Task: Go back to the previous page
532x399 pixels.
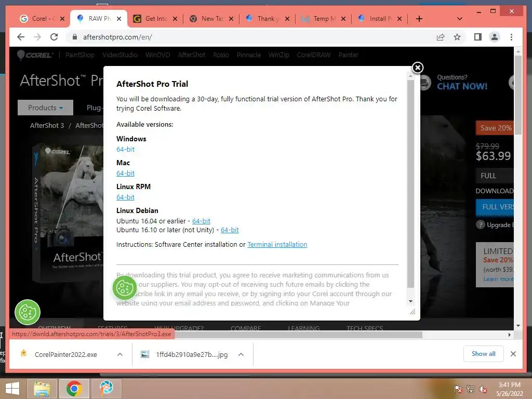Action: [x=21, y=37]
